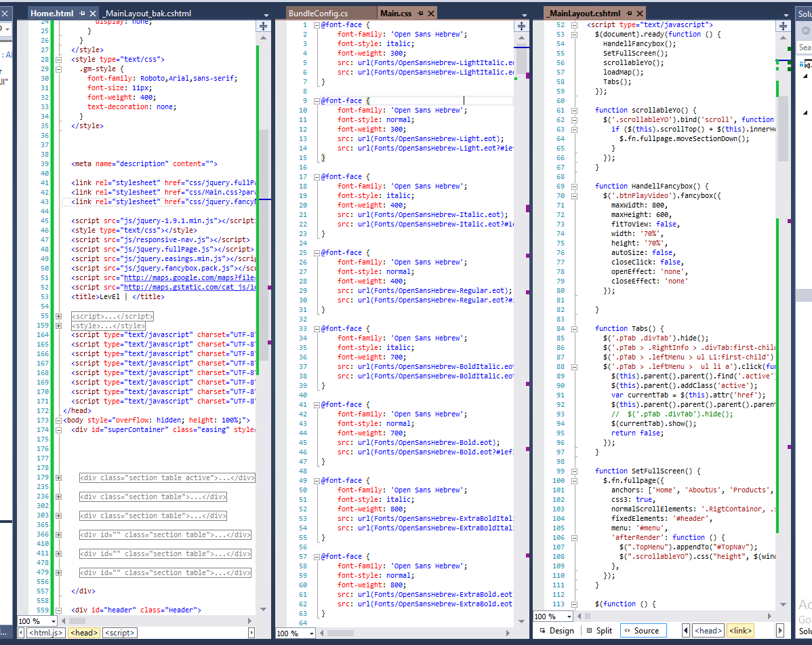Switch to Split view
The image size is (812, 645).
tap(599, 631)
